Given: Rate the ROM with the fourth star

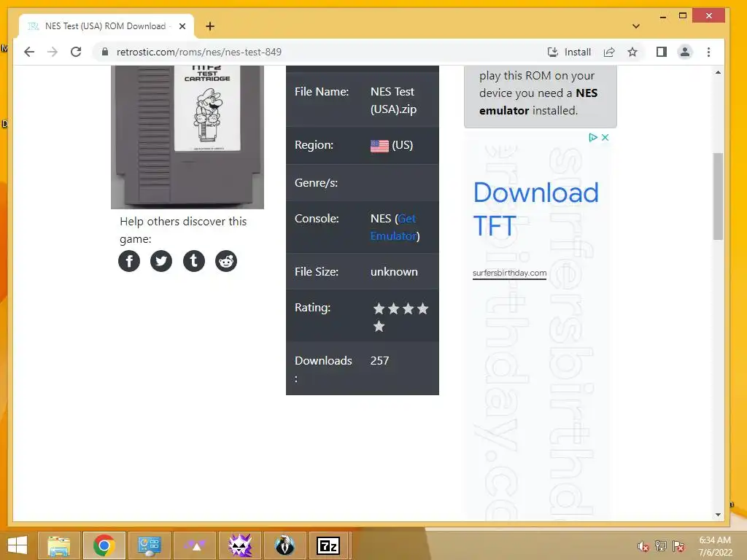Looking at the screenshot, I should [422, 309].
